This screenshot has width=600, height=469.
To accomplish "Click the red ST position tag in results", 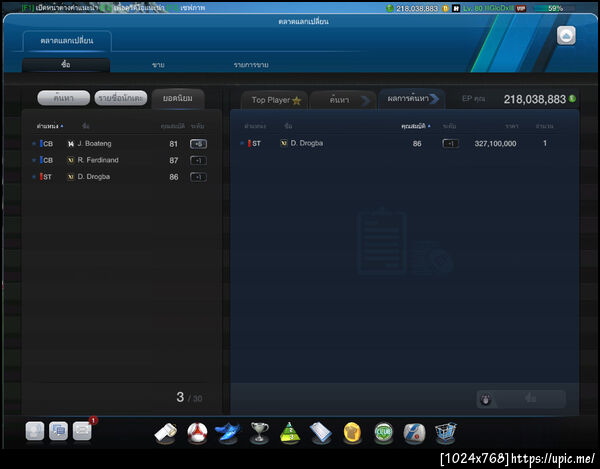I will tap(254, 143).
